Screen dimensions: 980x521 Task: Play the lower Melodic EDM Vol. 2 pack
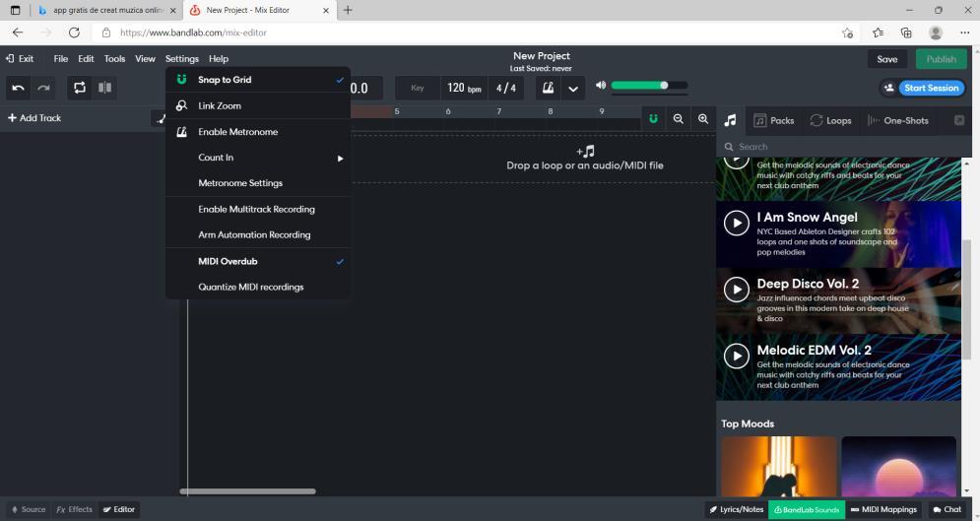[x=737, y=356]
